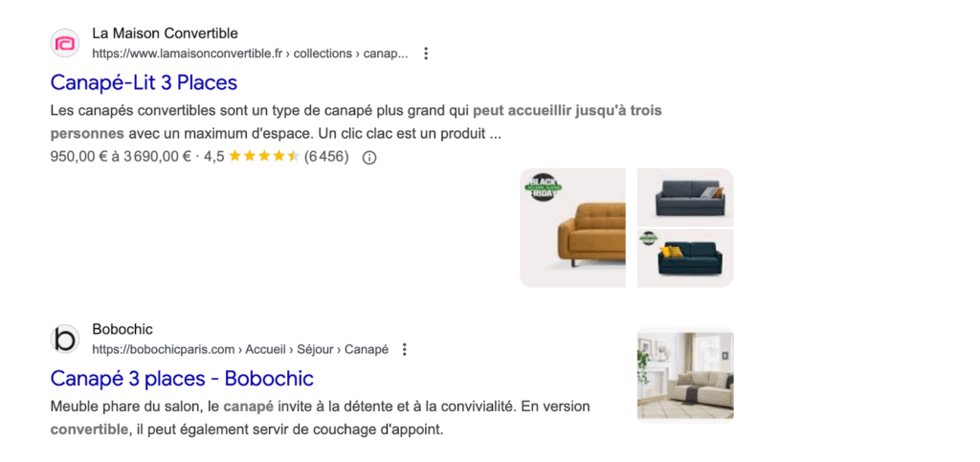
Task: Click the Bobochic result description snippet
Action: (x=316, y=418)
